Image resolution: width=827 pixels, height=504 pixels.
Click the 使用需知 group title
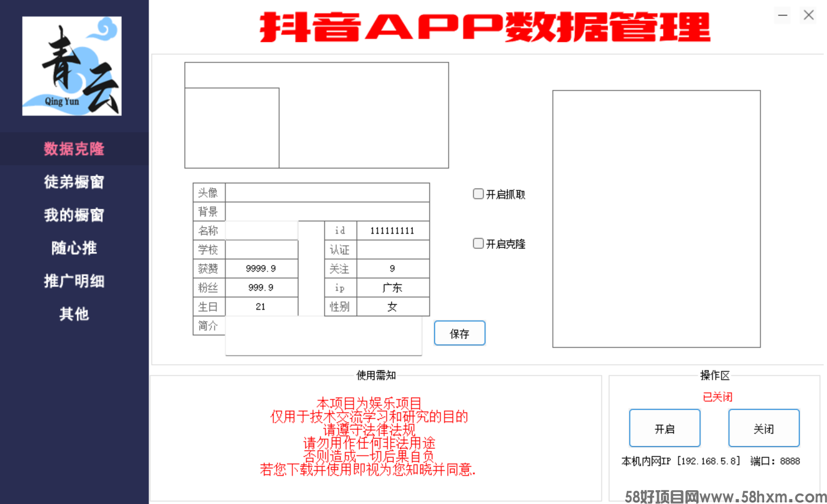click(x=376, y=375)
